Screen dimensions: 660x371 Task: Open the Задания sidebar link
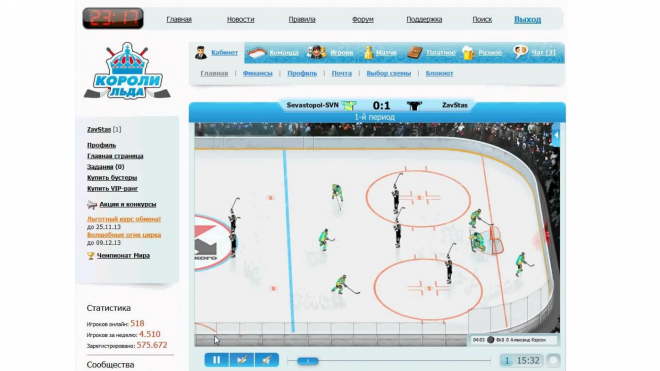click(x=100, y=167)
